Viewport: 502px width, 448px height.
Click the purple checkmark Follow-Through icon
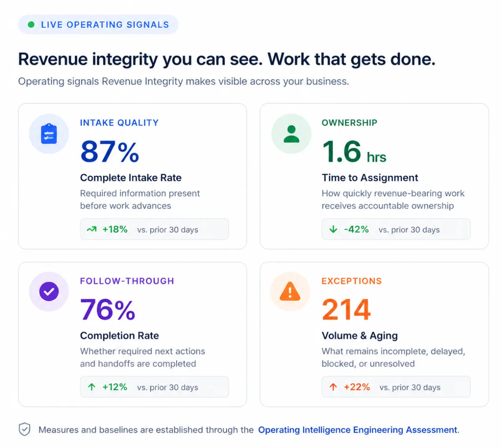pyautogui.click(x=49, y=291)
